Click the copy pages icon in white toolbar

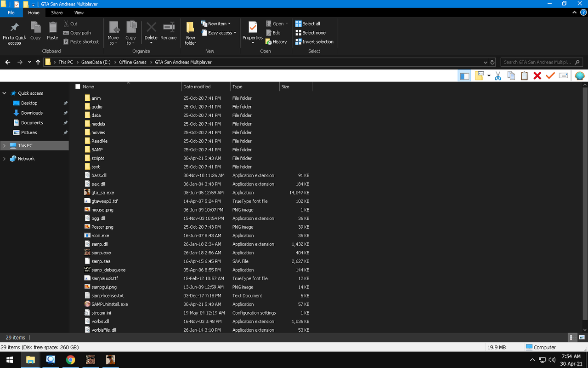pyautogui.click(x=511, y=76)
